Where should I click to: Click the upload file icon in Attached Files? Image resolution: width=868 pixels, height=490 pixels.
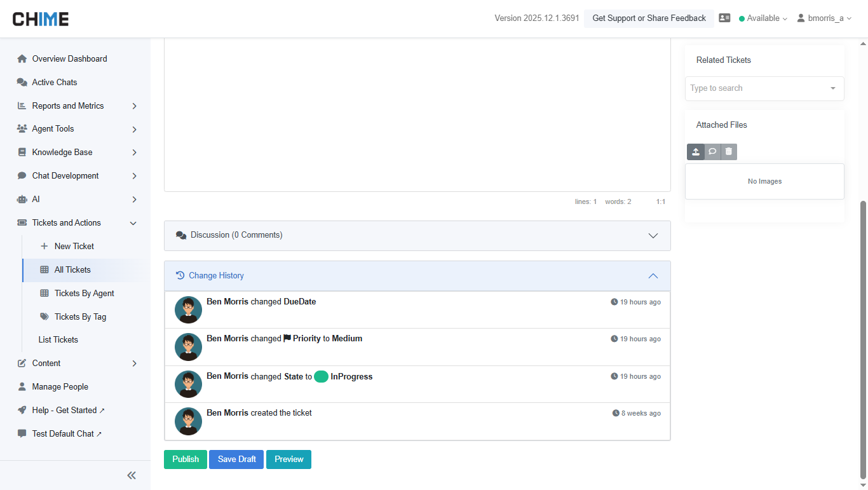tap(696, 152)
